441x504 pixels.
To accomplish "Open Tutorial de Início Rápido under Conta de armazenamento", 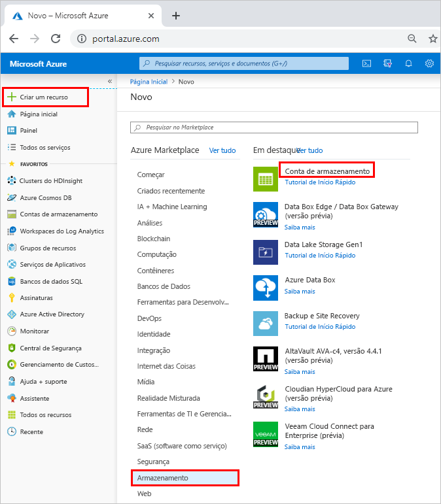I will tap(320, 182).
